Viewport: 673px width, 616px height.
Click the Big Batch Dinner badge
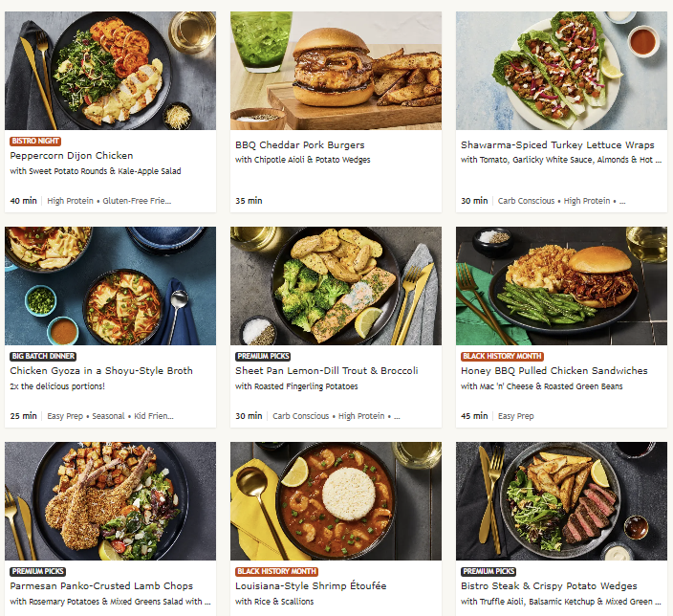pyautogui.click(x=43, y=356)
